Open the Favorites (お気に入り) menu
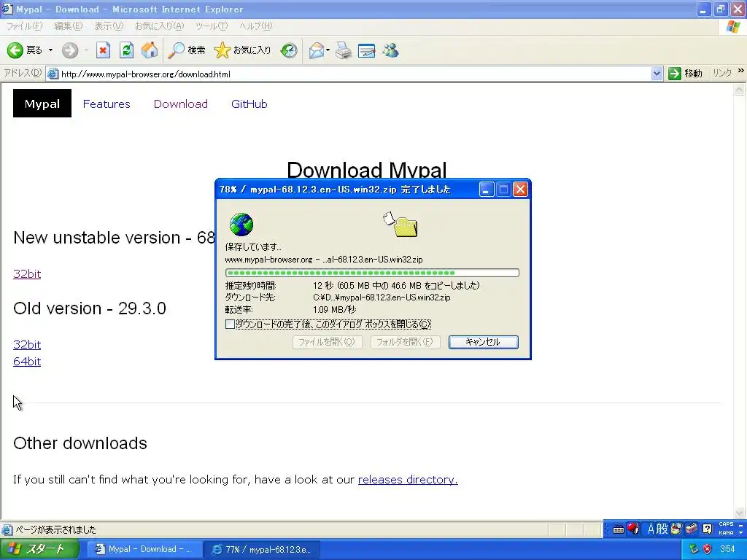 [159, 26]
